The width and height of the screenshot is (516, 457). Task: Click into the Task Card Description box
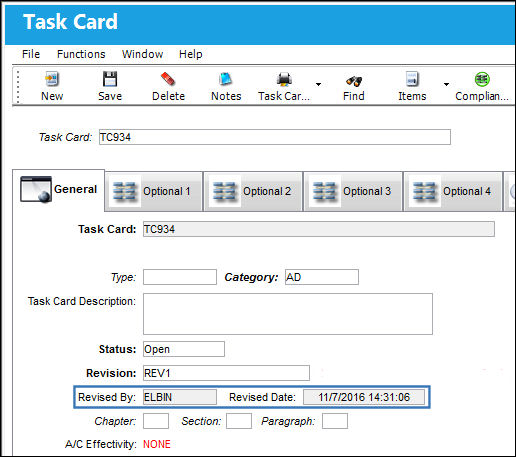pyautogui.click(x=288, y=314)
